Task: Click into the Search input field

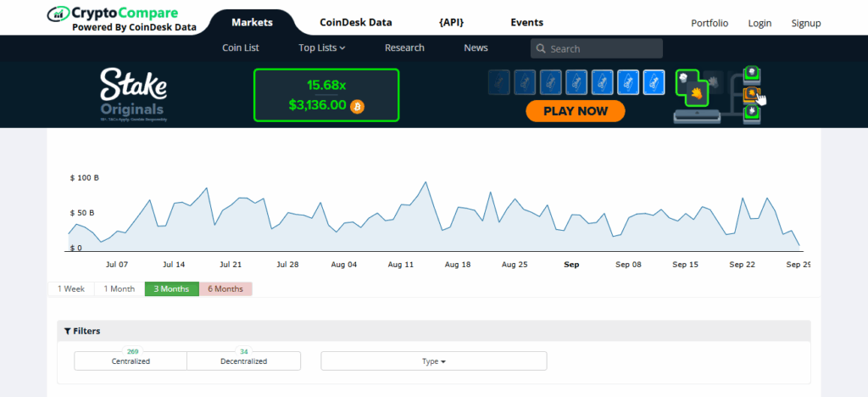Action: click(604, 48)
